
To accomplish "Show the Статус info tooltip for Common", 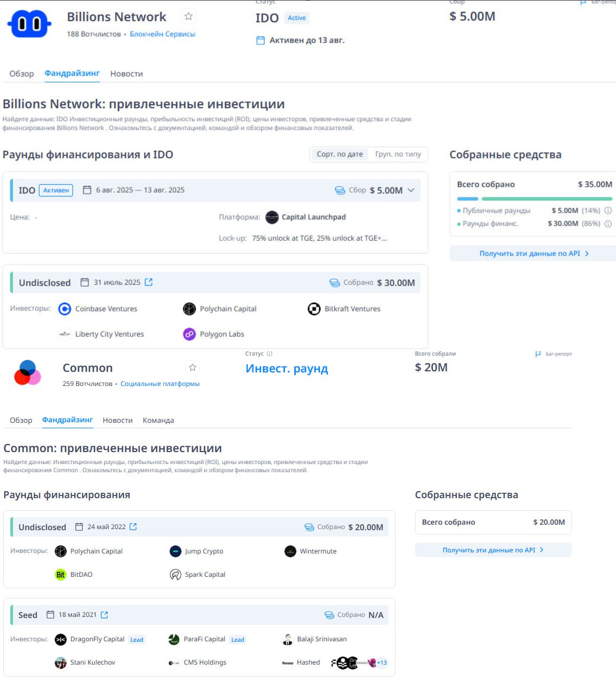I will click(269, 353).
